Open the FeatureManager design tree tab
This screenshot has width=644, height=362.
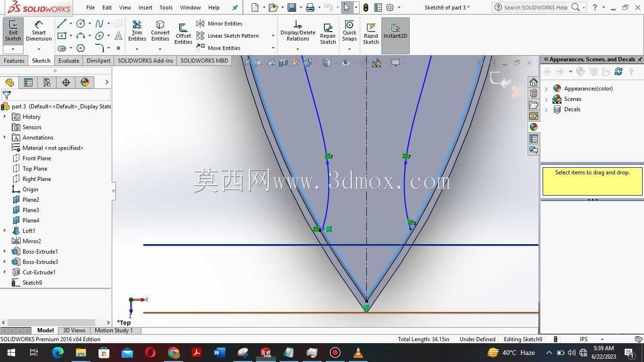(x=9, y=82)
